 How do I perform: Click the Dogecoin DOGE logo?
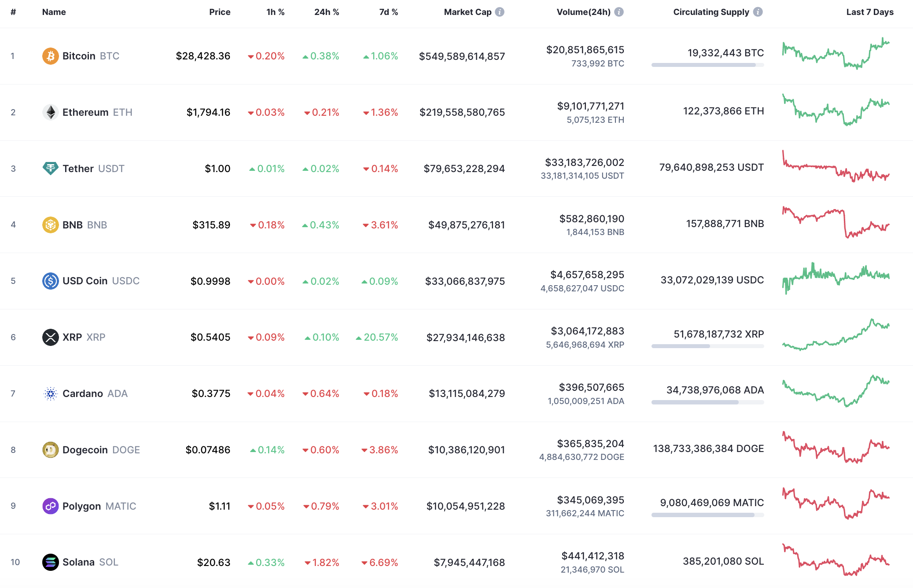point(51,450)
